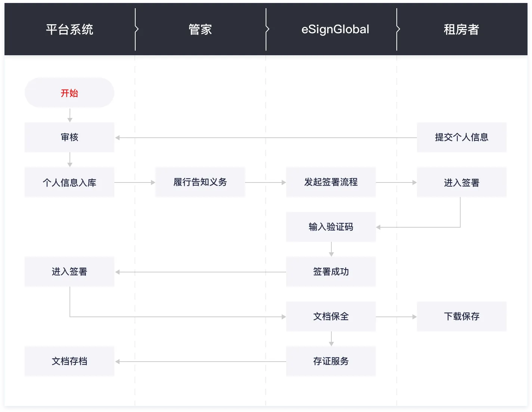The width and height of the screenshot is (532, 412).
Task: Select the 租房者 column header
Action: tap(461, 29)
